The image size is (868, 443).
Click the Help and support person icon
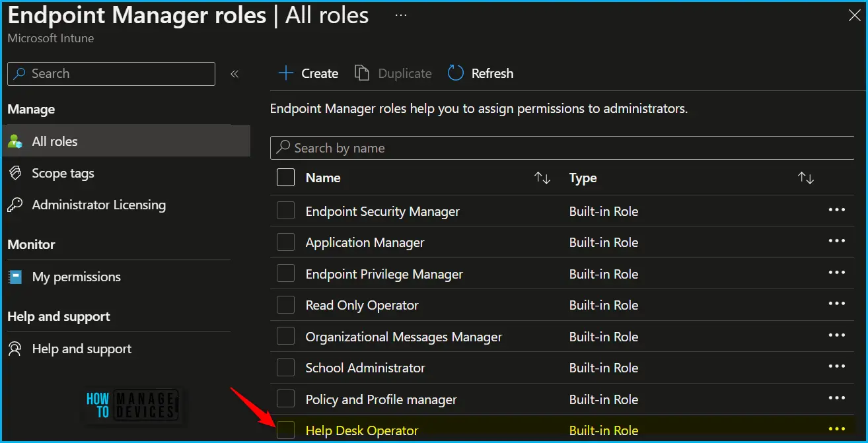15,349
